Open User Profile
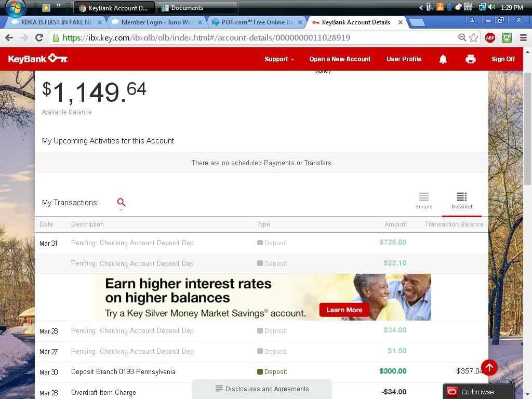Image resolution: width=532 pixels, height=399 pixels. 404,59
